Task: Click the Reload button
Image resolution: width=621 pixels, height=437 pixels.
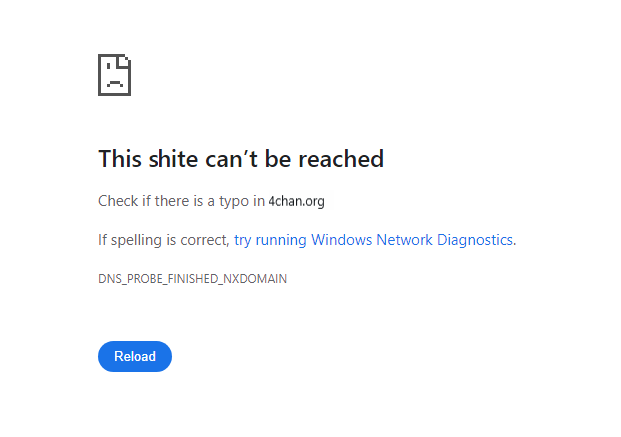Action: pos(135,356)
